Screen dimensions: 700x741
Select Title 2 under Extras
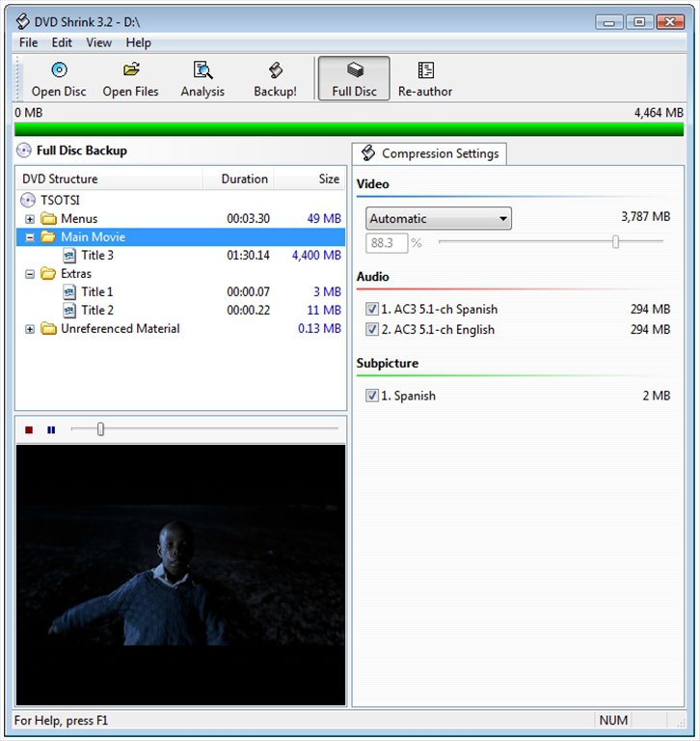click(97, 311)
